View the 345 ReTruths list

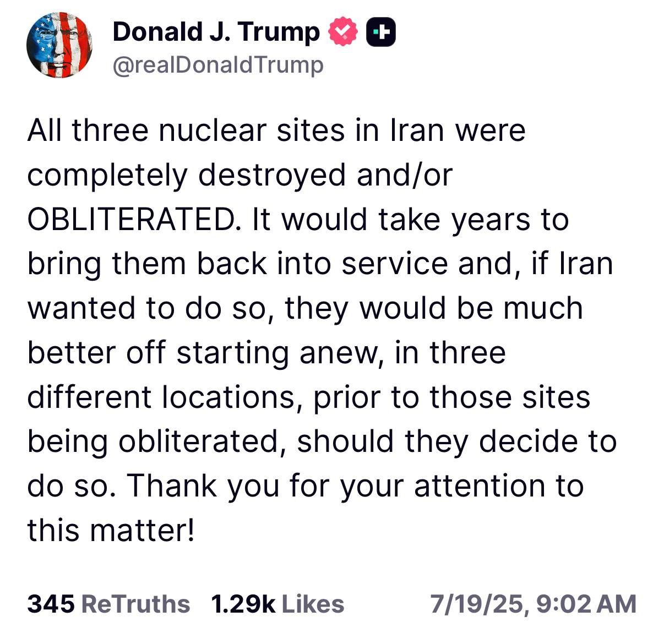[x=108, y=604]
